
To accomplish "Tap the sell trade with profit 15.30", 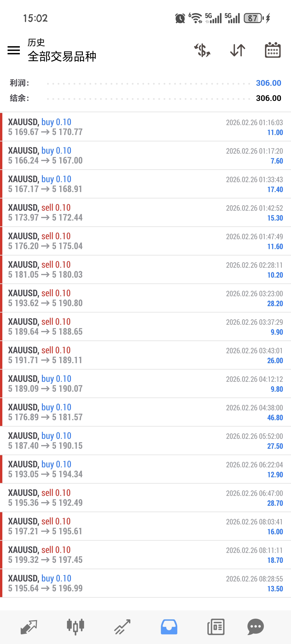I will (145, 213).
